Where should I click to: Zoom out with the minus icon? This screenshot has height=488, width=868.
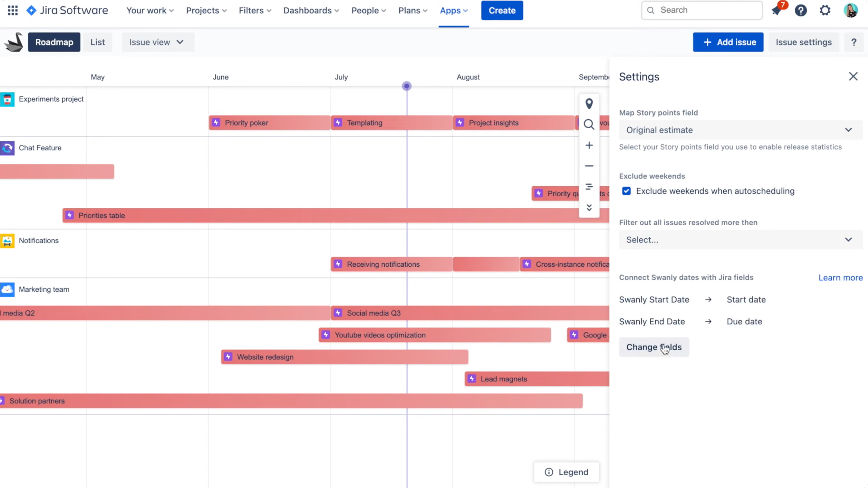coord(589,166)
